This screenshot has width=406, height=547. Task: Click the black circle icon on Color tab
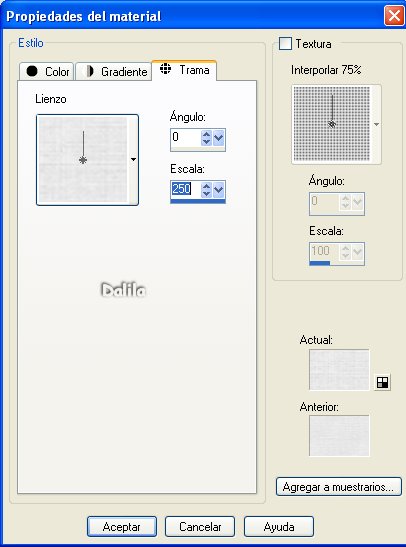[32, 71]
